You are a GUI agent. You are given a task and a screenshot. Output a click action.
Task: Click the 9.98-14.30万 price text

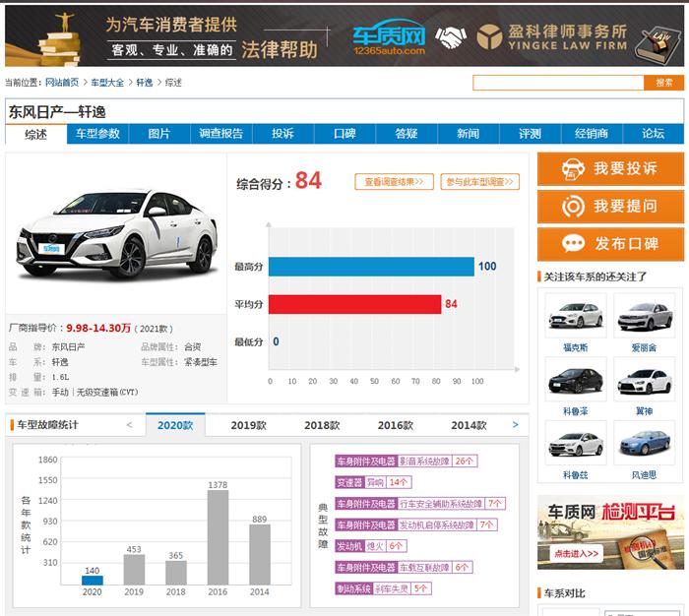pyautogui.click(x=98, y=329)
